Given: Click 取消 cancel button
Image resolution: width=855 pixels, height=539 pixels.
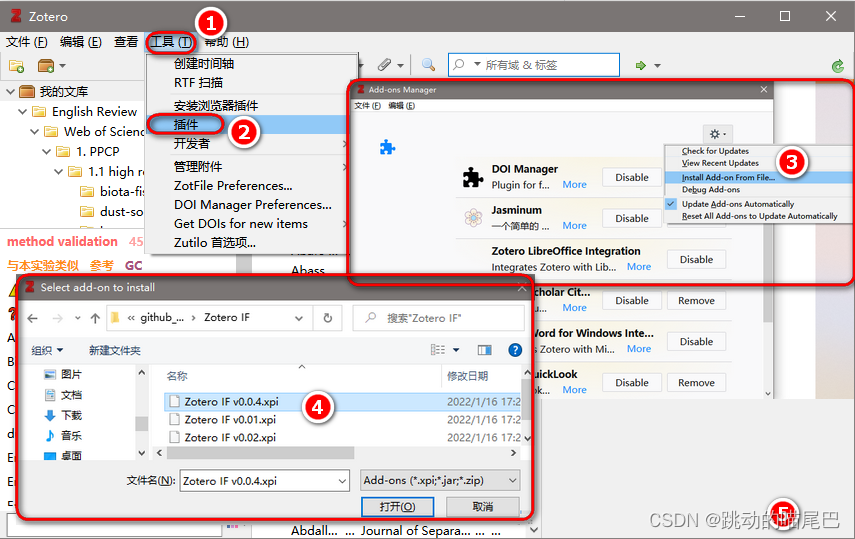Looking at the screenshot, I should pos(483,507).
